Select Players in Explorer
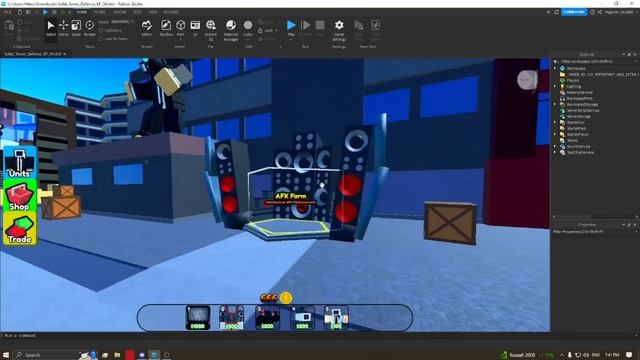This screenshot has width=640, height=360. pos(573,80)
